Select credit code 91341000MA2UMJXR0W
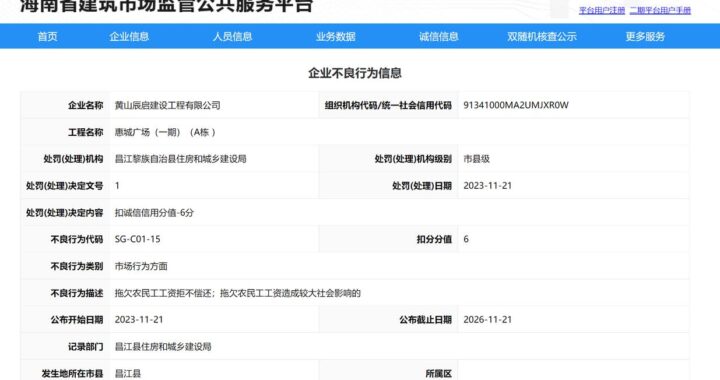Viewport: 720px width, 380px height. click(x=516, y=106)
